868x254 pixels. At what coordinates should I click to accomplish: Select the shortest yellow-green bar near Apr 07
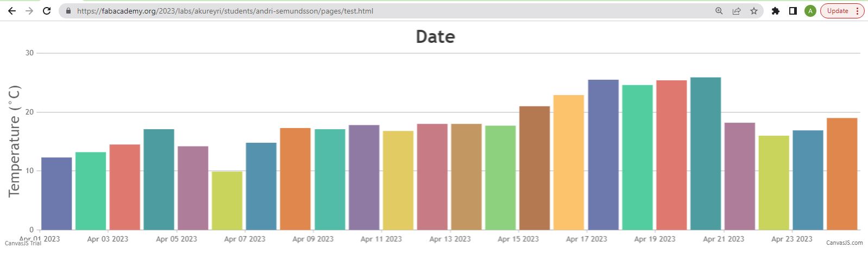pos(227,200)
